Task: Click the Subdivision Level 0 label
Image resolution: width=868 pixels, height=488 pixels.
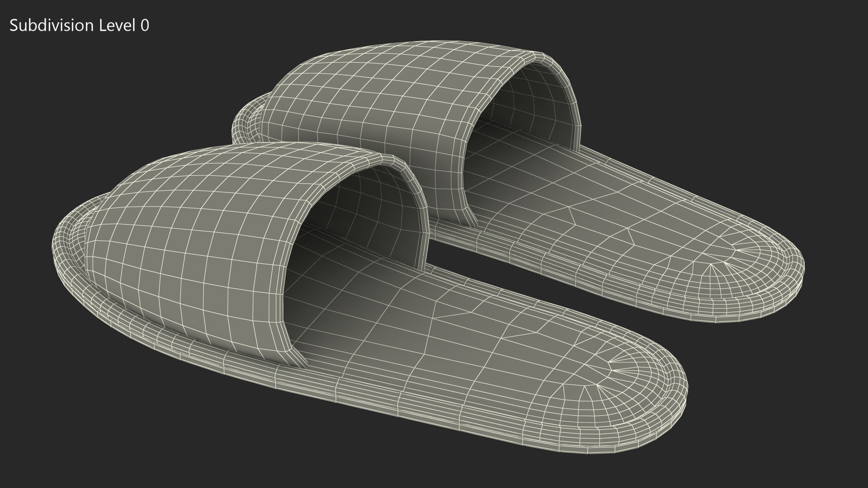Action: [x=79, y=26]
